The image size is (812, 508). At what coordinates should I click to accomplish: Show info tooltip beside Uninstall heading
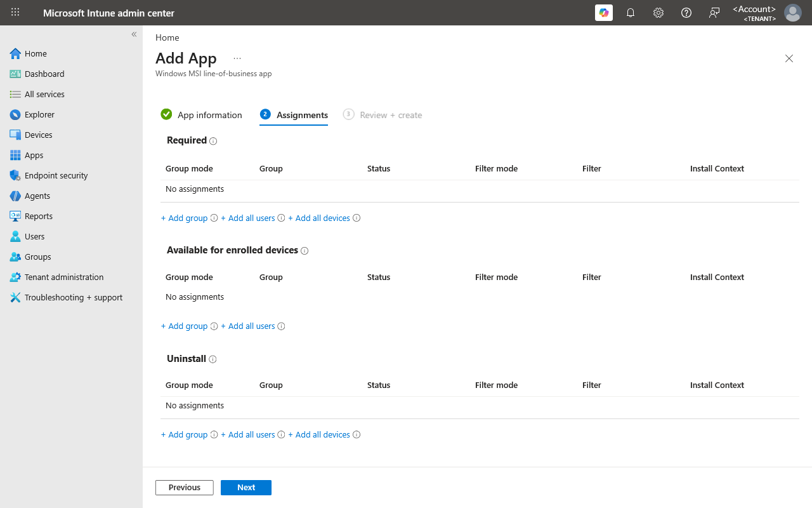coord(213,359)
